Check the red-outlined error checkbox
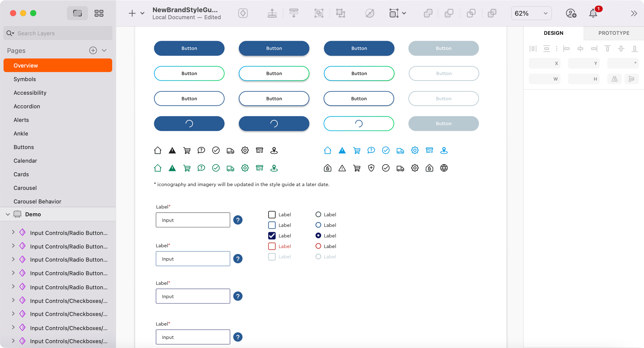 (272, 246)
